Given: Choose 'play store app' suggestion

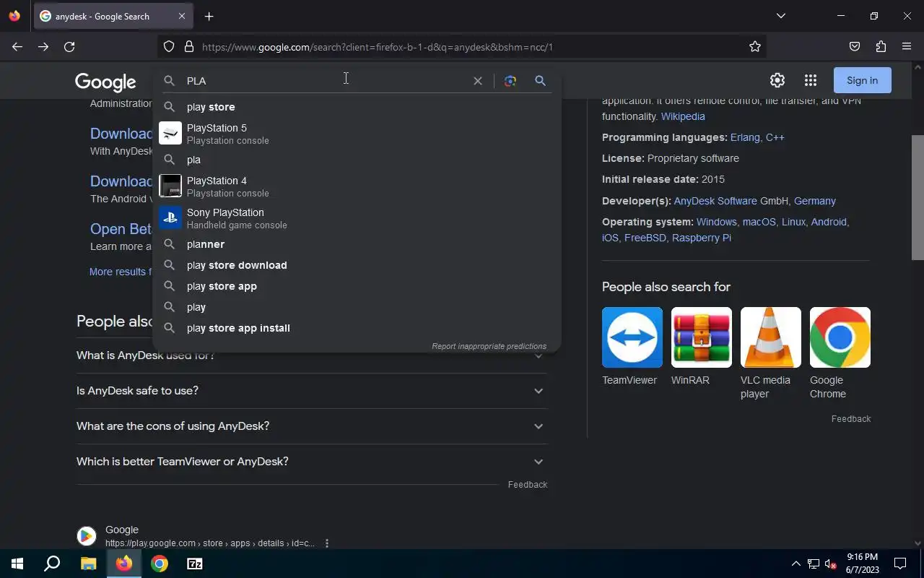Looking at the screenshot, I should point(357,286).
